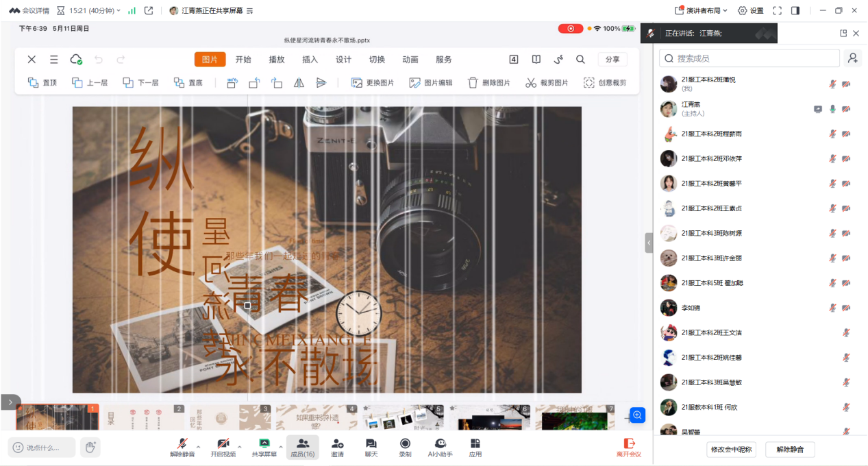
Task: Click the add member icon beside search box
Action: coord(853,58)
